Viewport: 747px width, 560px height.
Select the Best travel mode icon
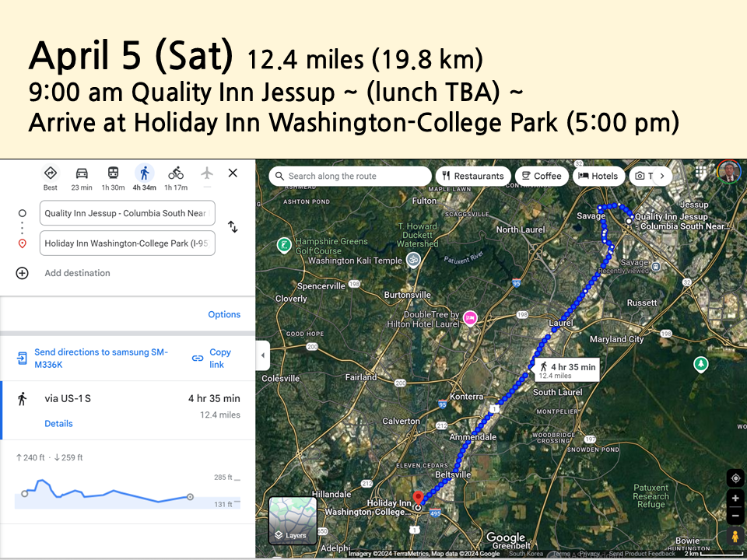point(51,173)
